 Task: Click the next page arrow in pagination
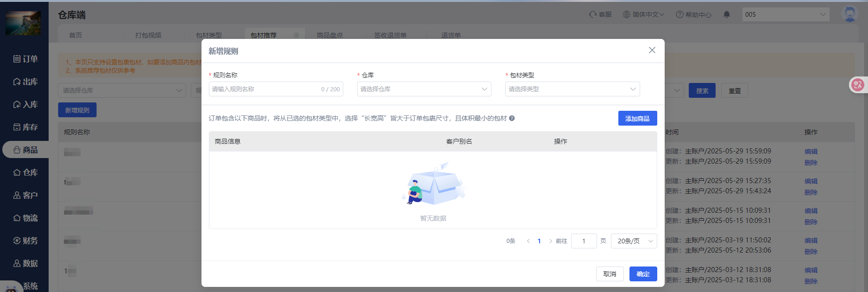pyautogui.click(x=550, y=241)
